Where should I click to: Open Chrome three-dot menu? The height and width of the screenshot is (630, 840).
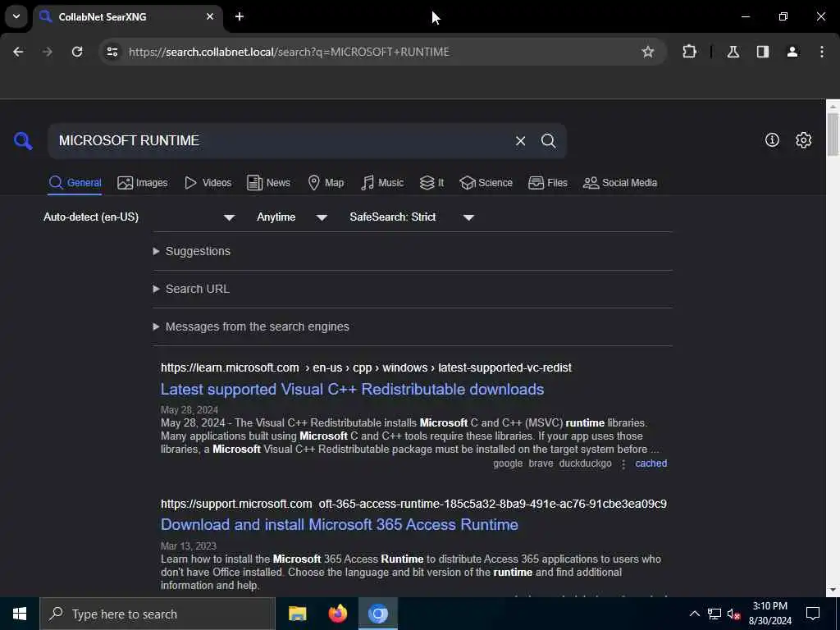[822, 52]
